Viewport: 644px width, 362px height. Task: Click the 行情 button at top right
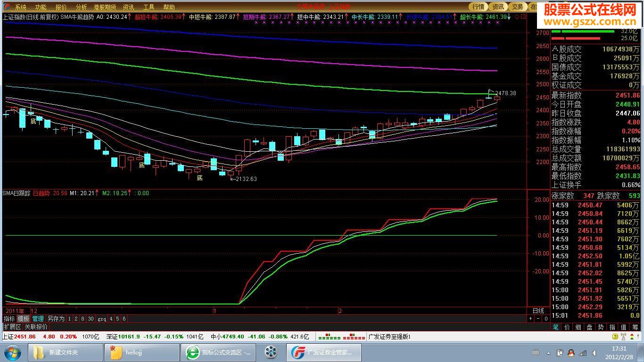pos(479,7)
